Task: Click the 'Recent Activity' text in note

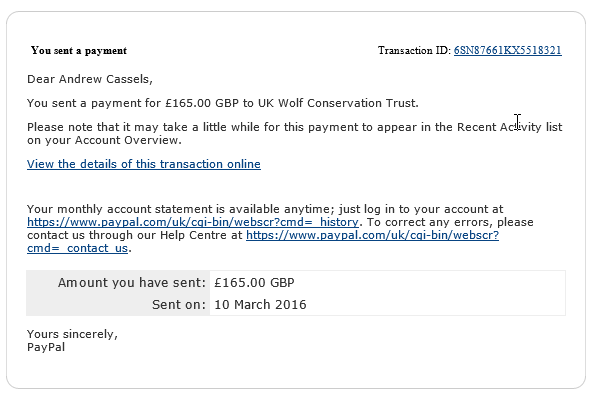Action: (x=499, y=127)
